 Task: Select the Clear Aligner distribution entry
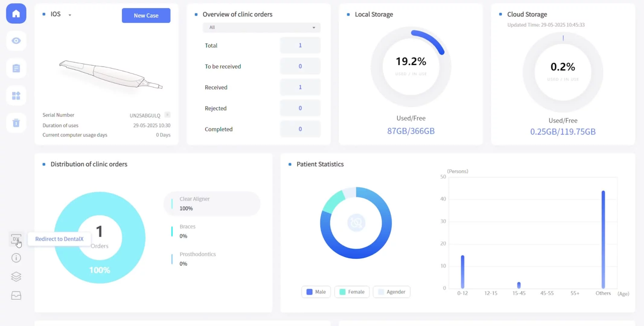click(x=212, y=204)
